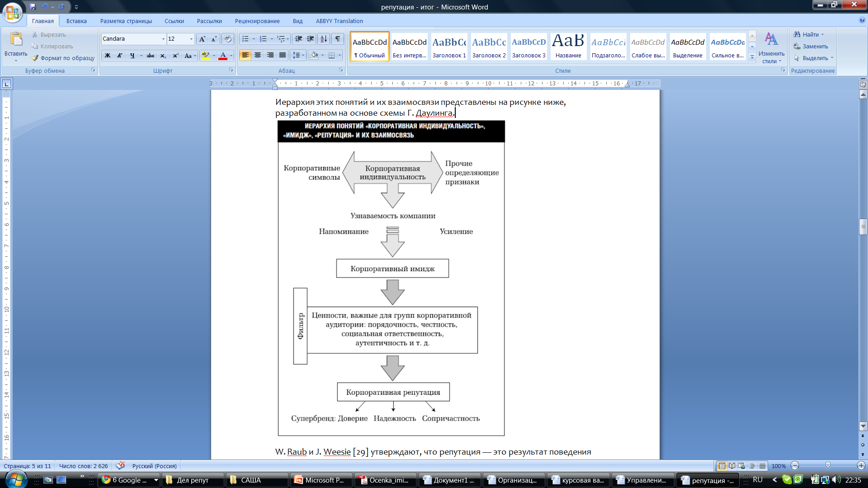The height and width of the screenshot is (488, 868).
Task: Click the Office button logo
Action: click(13, 12)
